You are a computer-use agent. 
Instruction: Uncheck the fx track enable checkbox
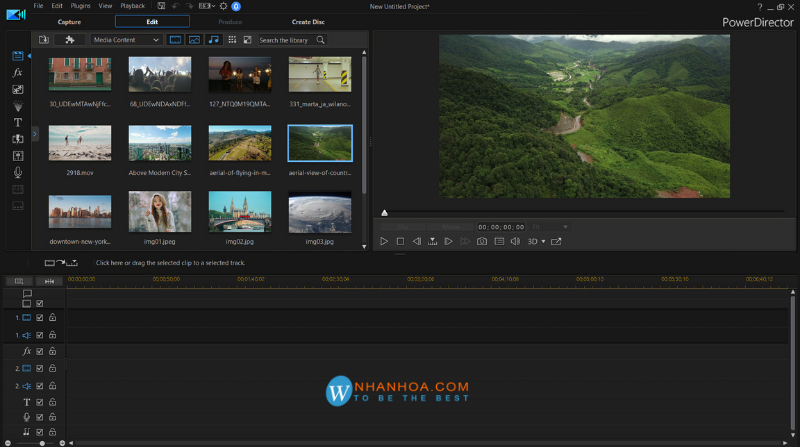click(39, 352)
